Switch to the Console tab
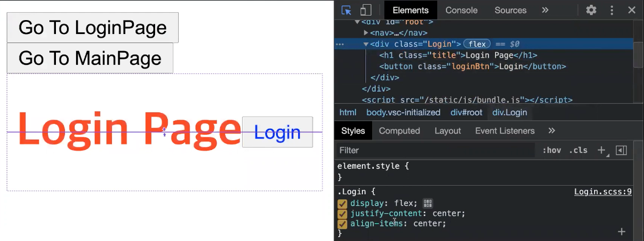The height and width of the screenshot is (241, 644). [x=461, y=10]
